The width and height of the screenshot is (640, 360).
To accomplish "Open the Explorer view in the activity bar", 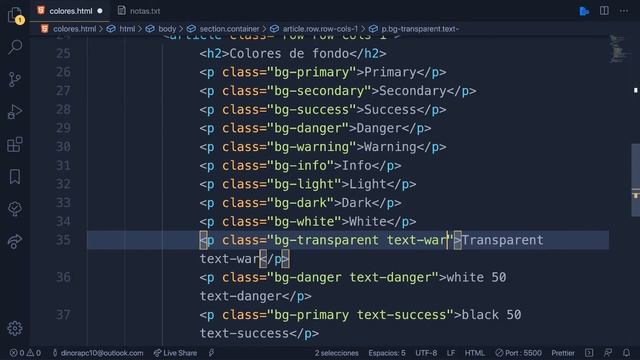I will point(15,15).
